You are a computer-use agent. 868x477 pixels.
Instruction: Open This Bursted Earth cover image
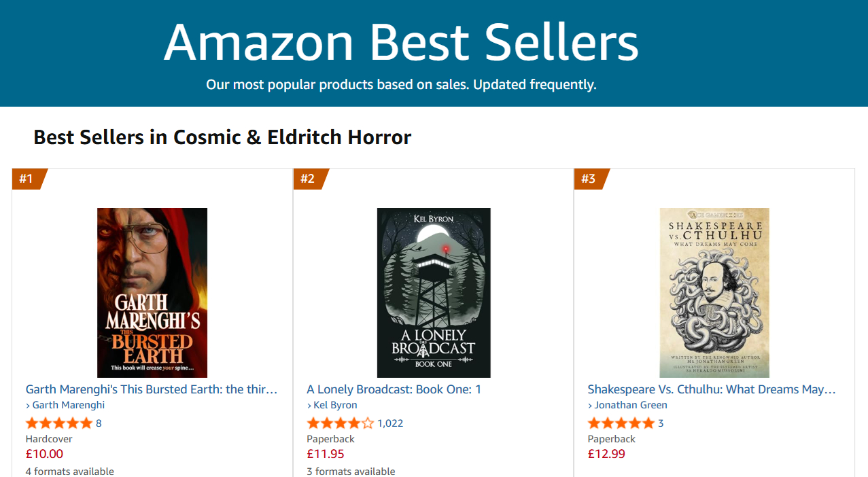152,293
